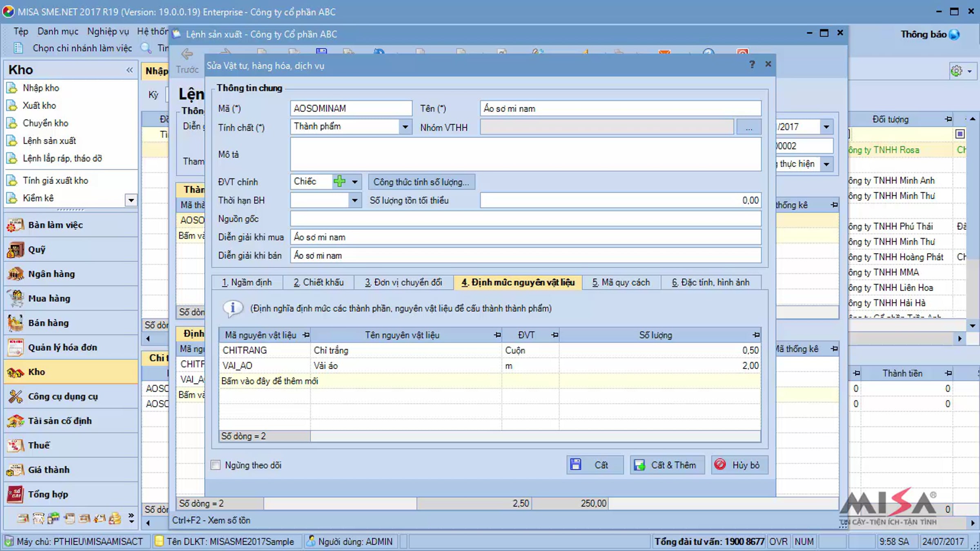980x551 pixels.
Task: Pin the Số lượng column
Action: pyautogui.click(x=756, y=335)
